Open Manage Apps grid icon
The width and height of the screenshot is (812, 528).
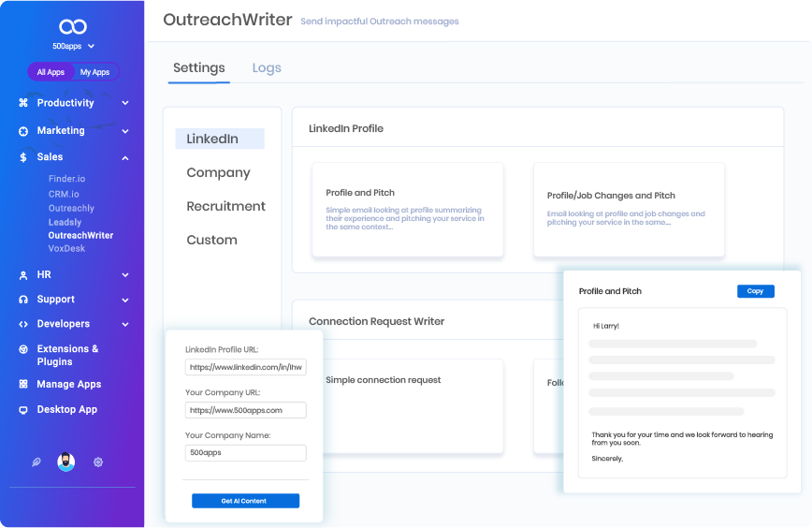pyautogui.click(x=23, y=384)
